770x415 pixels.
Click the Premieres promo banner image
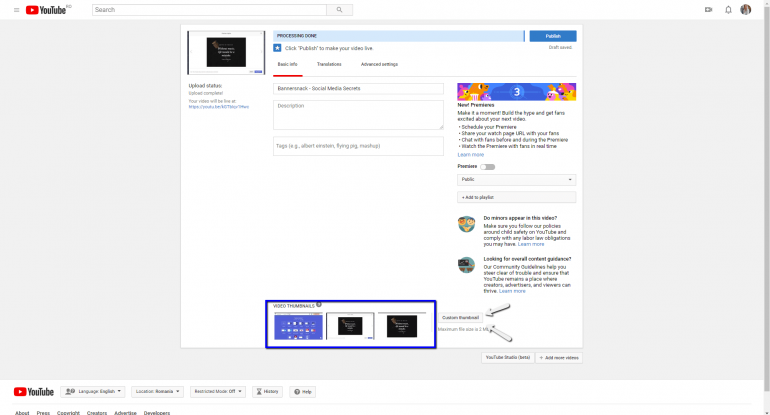coord(516,92)
